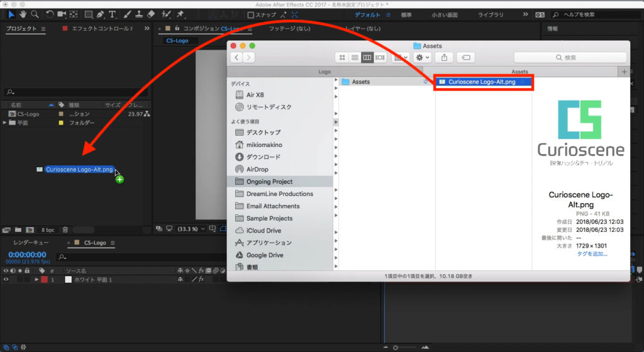Image resolution: width=644 pixels, height=352 pixels.
Task: Select the Puppet Pin tool
Action: pos(180,14)
